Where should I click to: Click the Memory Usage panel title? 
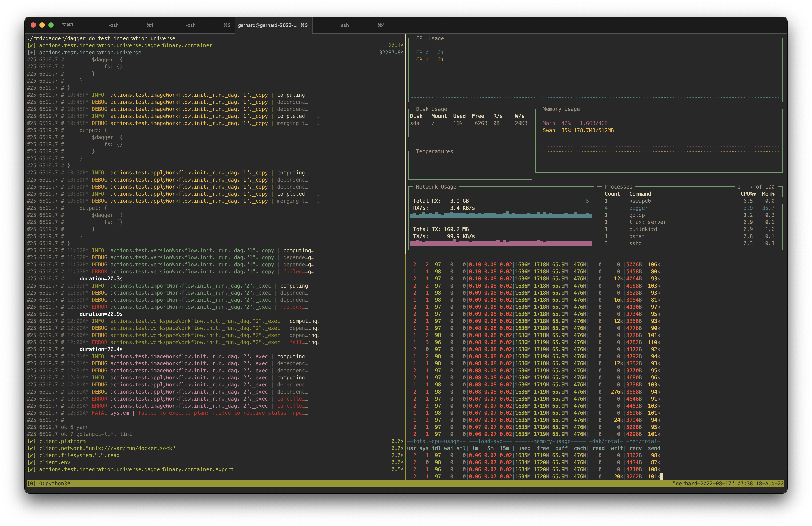point(561,109)
